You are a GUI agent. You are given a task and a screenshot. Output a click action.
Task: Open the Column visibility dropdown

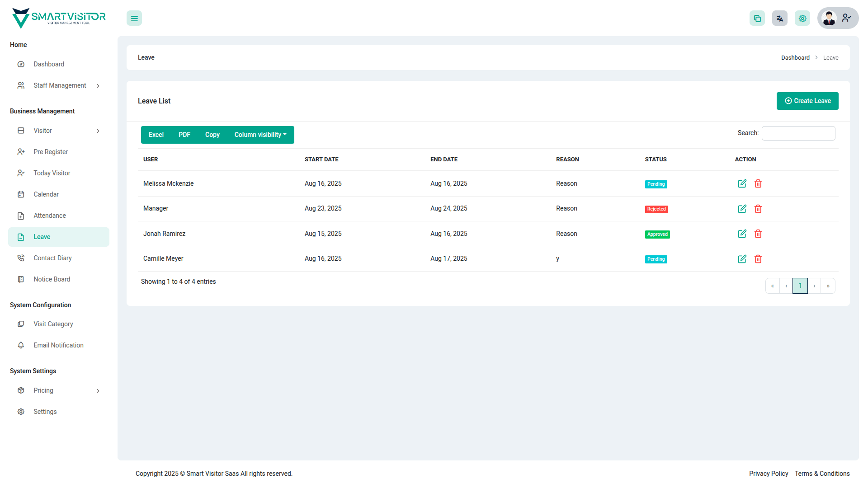(260, 135)
